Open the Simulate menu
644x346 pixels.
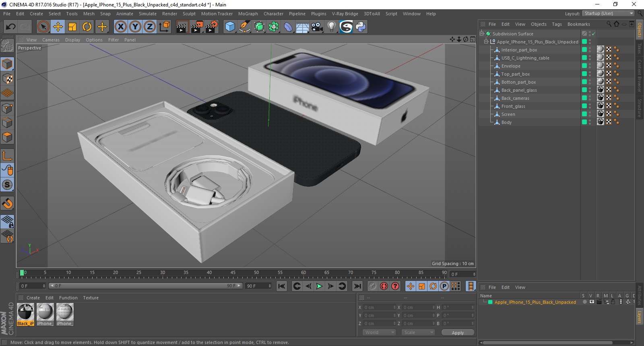tap(148, 14)
